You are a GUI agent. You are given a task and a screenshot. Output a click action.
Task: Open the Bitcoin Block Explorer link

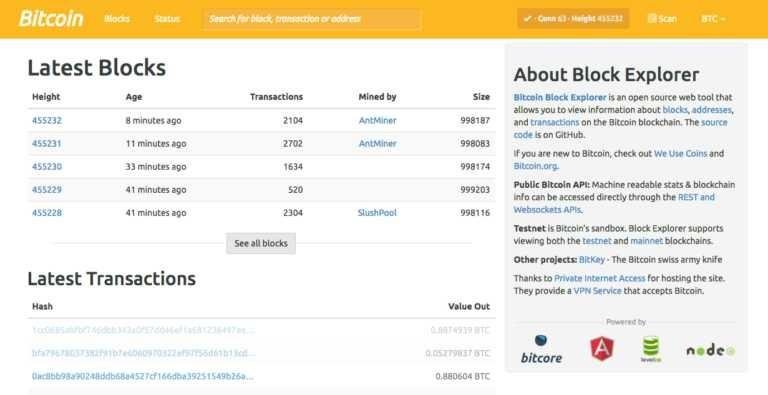(560, 98)
